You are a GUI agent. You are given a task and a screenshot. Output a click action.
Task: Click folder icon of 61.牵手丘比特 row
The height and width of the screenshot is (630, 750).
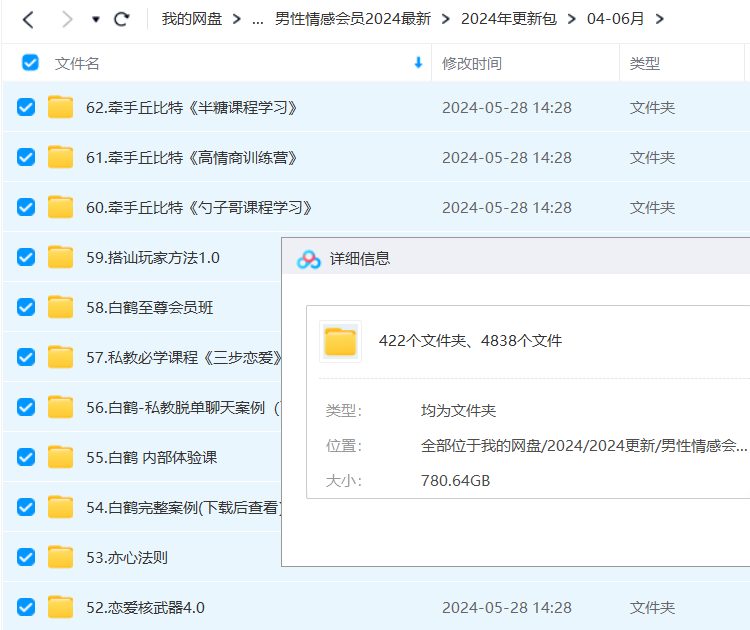60,157
